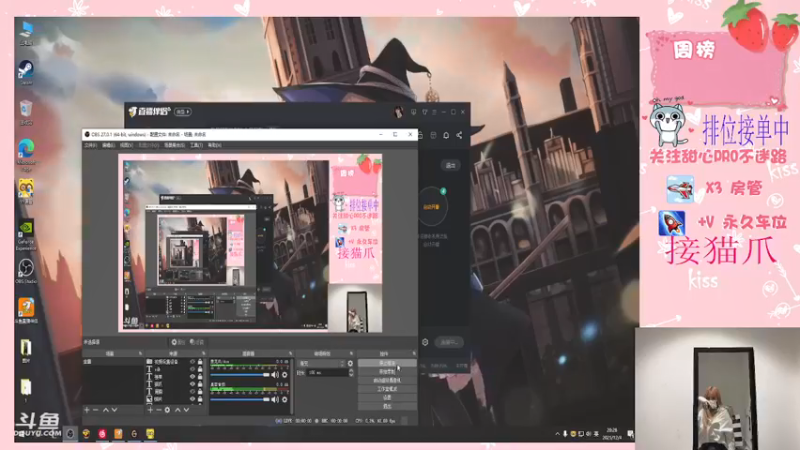Open the Steam desktop shortcut
Image resolution: width=800 pixels, height=450 pixels.
click(x=26, y=71)
